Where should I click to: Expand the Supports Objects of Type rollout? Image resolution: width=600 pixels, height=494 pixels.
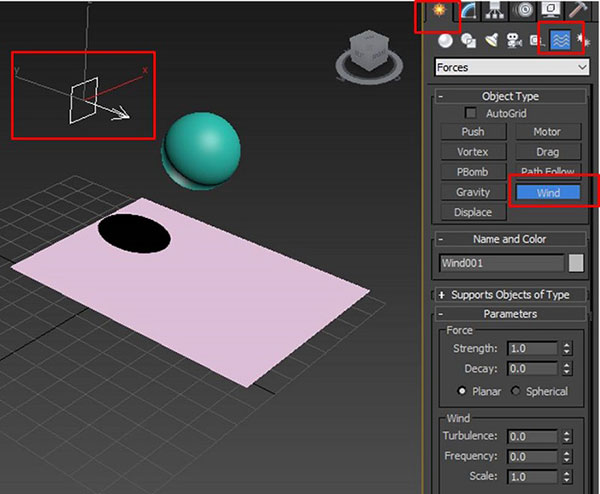(511, 295)
